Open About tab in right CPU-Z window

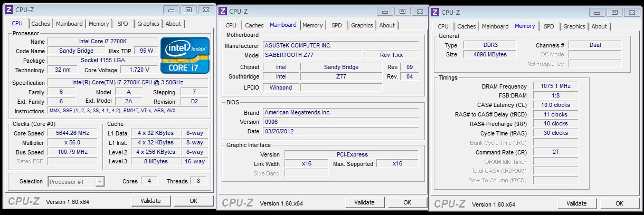pyautogui.click(x=599, y=26)
